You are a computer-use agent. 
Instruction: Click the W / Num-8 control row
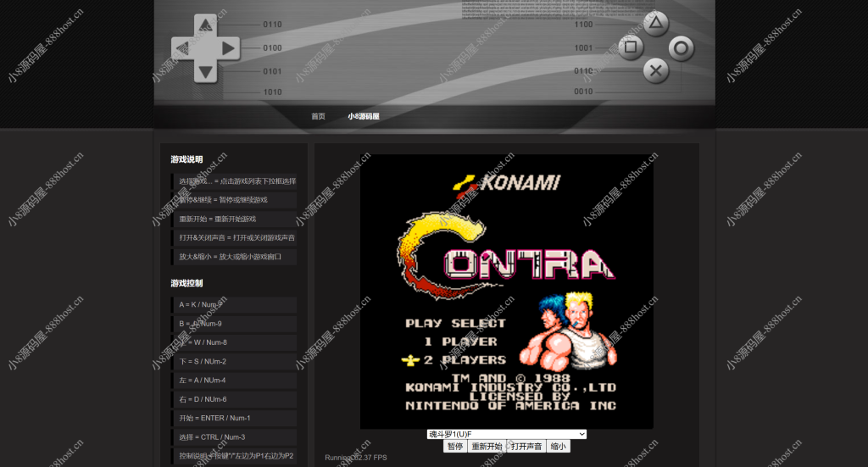point(234,342)
